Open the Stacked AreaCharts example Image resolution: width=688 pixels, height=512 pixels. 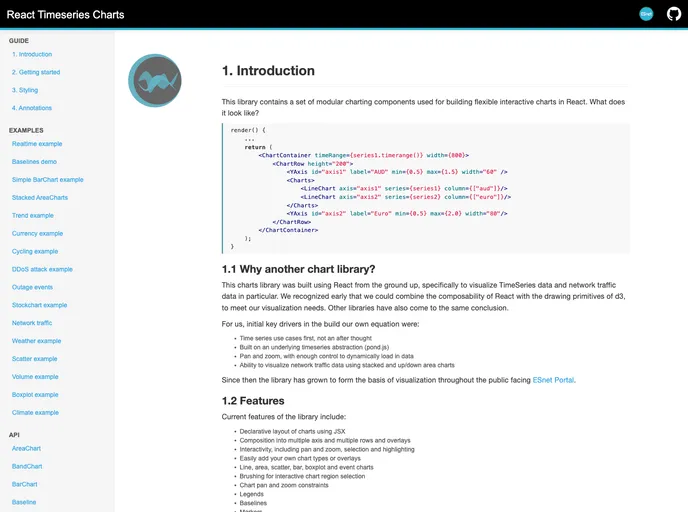[40, 197]
